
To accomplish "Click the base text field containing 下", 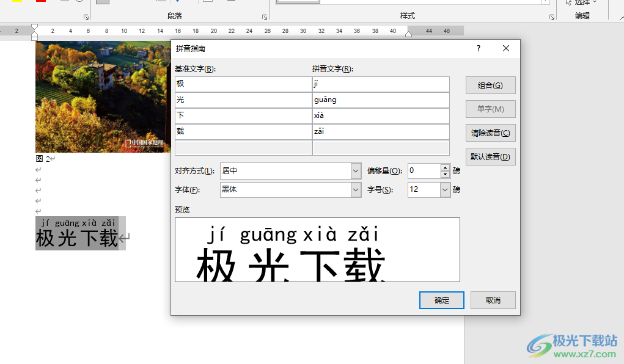I will point(243,116).
